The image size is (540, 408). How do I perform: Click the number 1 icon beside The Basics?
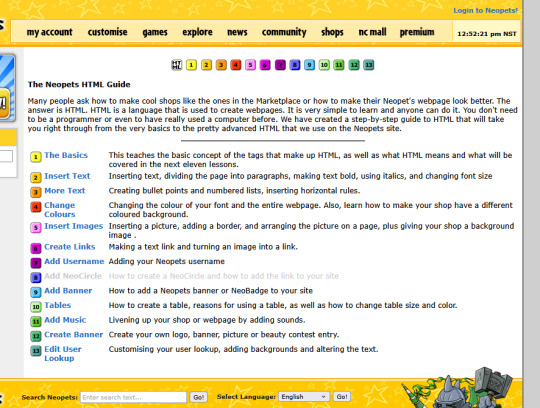tap(36, 157)
